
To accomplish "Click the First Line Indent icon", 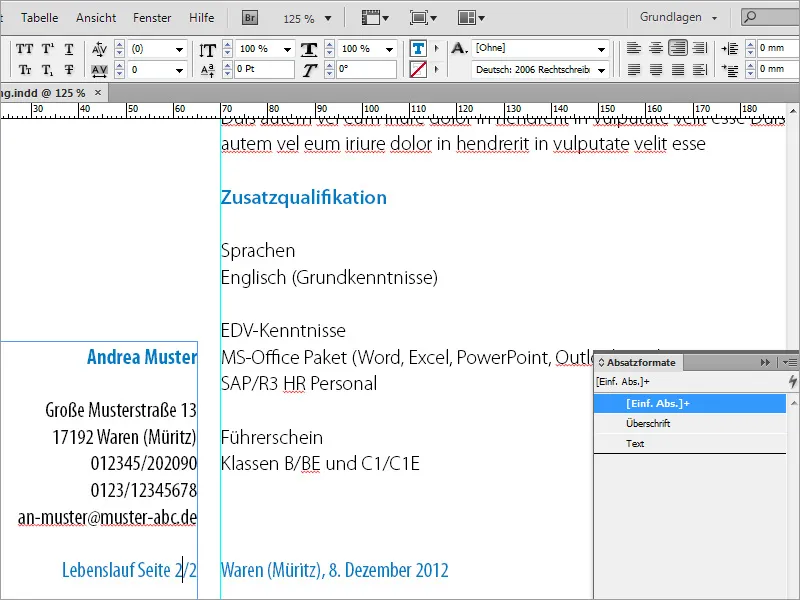I will coord(730,70).
